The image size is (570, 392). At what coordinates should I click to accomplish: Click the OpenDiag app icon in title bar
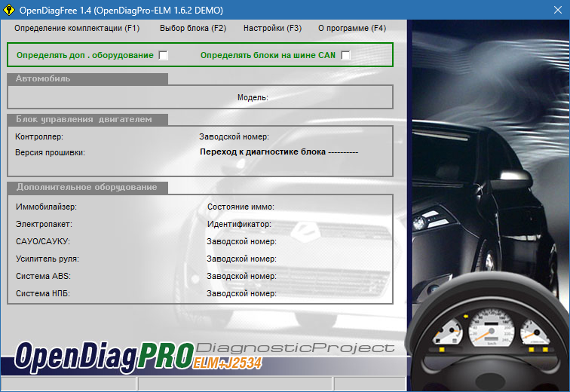[x=9, y=10]
